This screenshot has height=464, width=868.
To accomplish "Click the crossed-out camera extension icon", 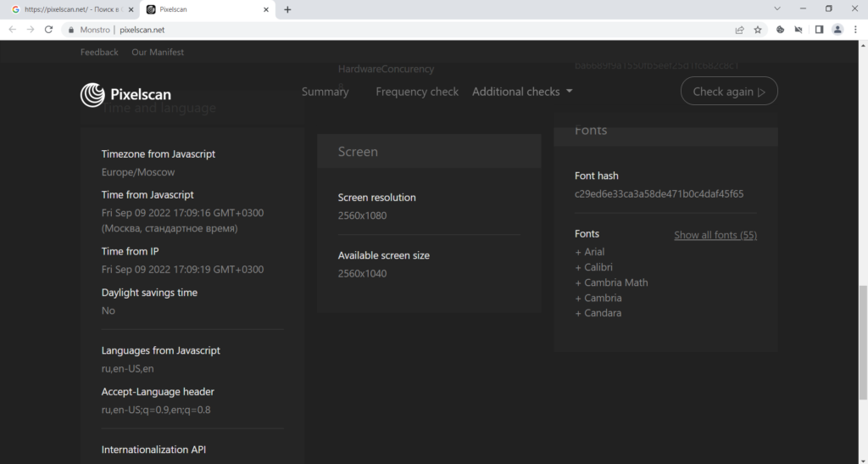I will 798,29.
